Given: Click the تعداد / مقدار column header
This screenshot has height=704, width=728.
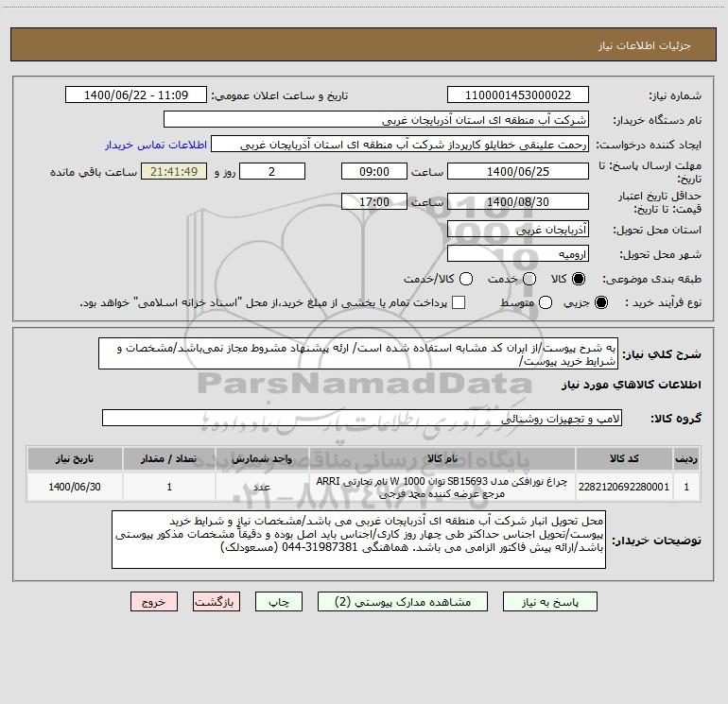Looking at the screenshot, I should point(169,458).
